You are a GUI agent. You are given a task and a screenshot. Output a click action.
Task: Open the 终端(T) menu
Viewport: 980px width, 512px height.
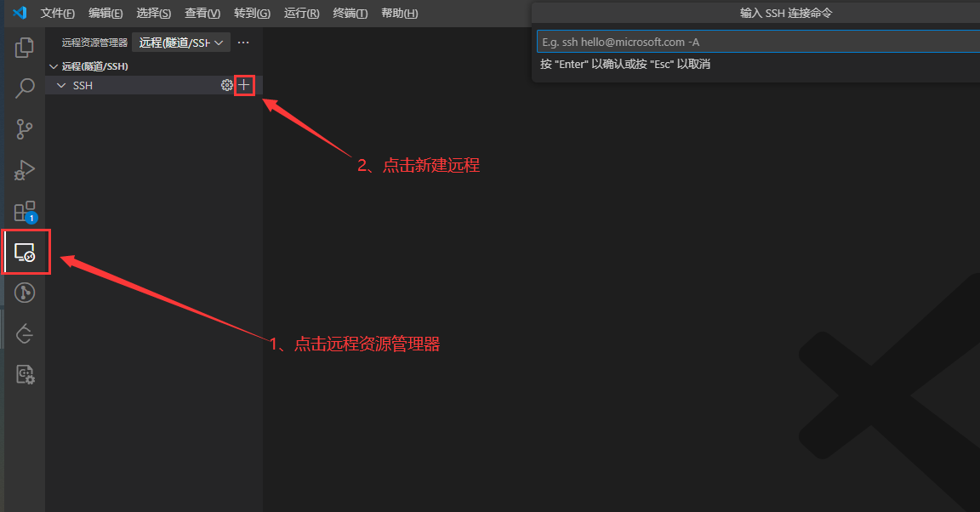click(x=350, y=13)
